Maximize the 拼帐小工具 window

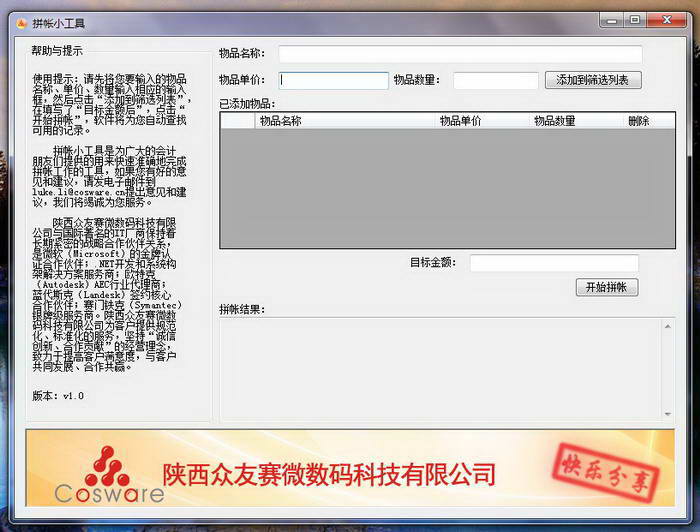635,20
